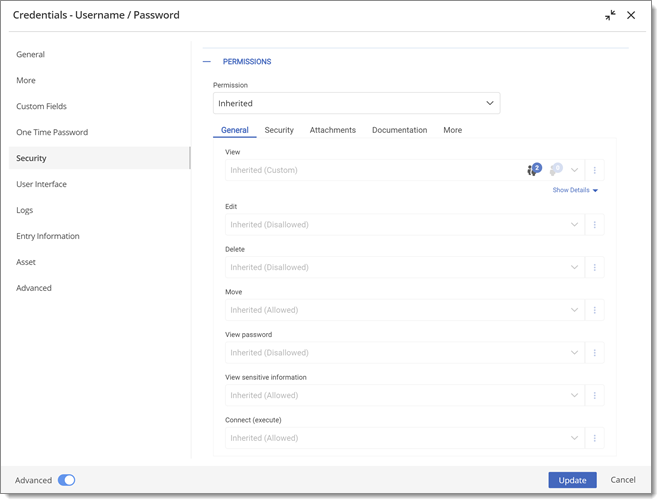
Task: Open the three-dot menu for Delete permission
Action: click(x=594, y=267)
